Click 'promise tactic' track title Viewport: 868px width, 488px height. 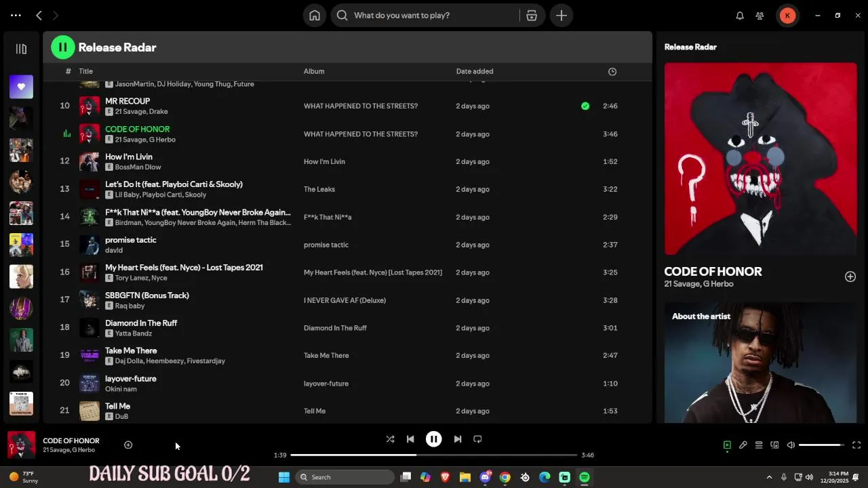click(x=131, y=240)
